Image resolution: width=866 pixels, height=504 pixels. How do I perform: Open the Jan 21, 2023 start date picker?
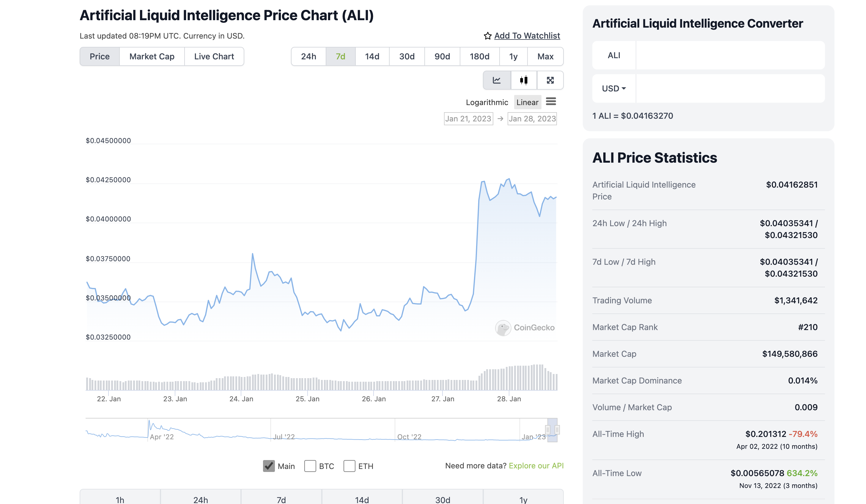pyautogui.click(x=468, y=119)
